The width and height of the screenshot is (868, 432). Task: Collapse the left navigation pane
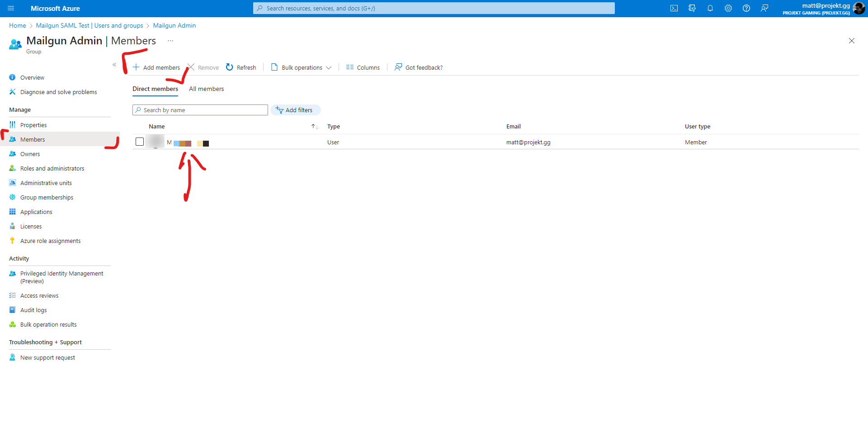pyautogui.click(x=114, y=65)
